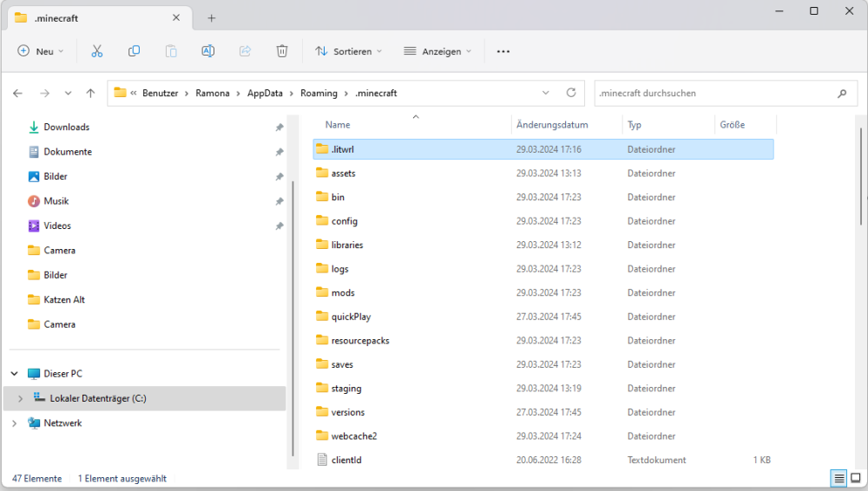Click the navigation pane scrollbar
Viewport: 868px width, 491px height.
293,318
